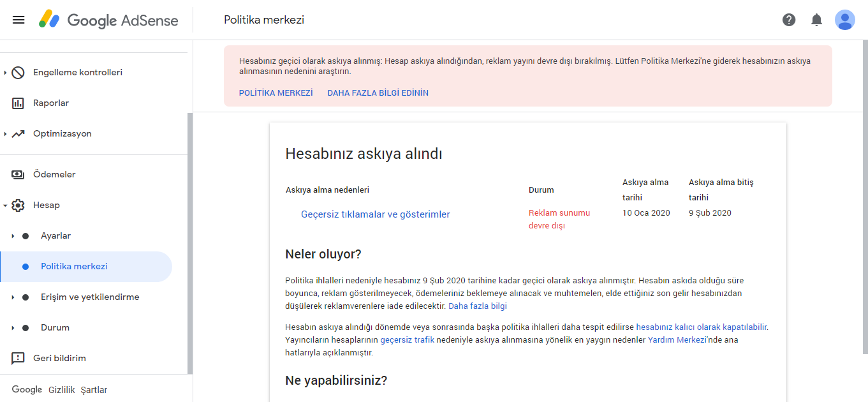Open Ayarlar under Hesap

click(x=55, y=235)
